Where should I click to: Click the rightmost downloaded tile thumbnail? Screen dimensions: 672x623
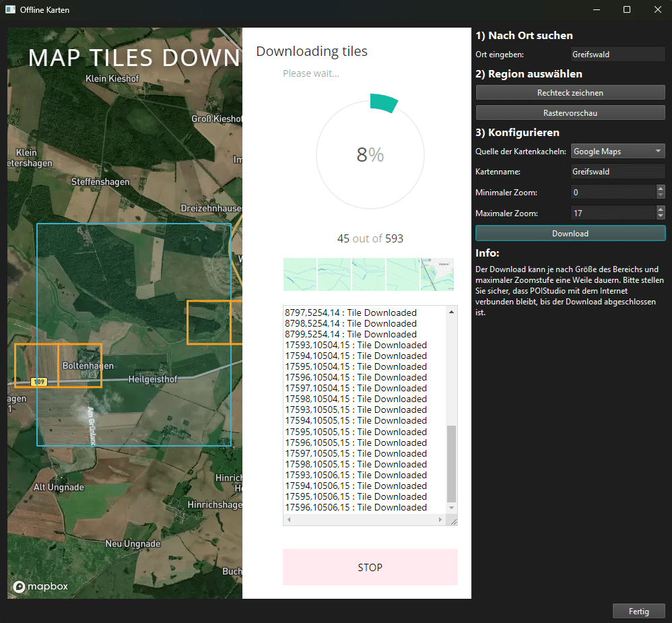(438, 274)
